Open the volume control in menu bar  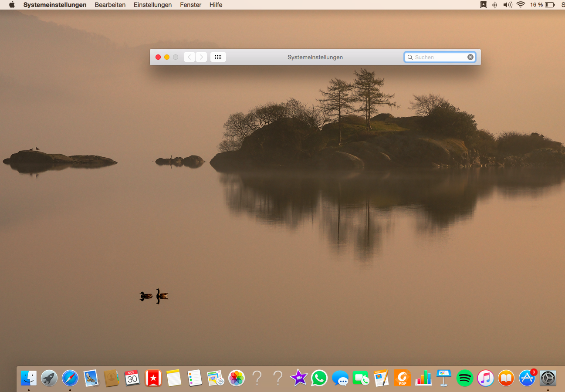coord(507,5)
